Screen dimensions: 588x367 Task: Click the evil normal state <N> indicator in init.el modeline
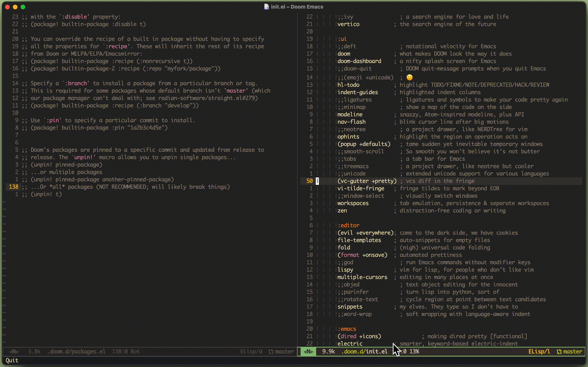point(308,351)
